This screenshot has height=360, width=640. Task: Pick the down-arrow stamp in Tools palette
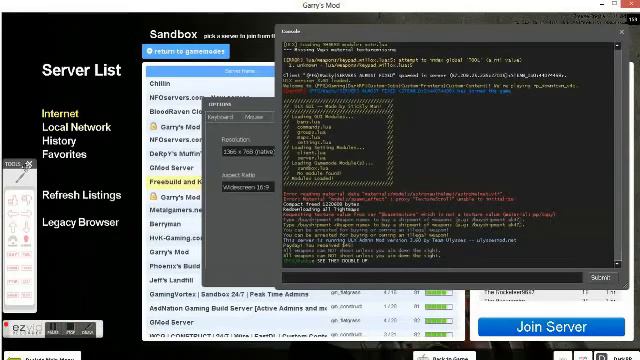click(x=27, y=227)
